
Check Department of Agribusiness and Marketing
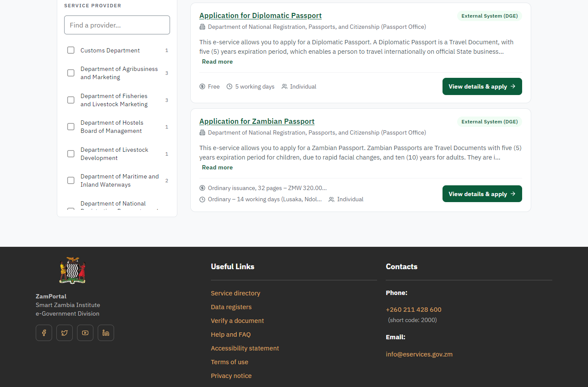pos(71,73)
